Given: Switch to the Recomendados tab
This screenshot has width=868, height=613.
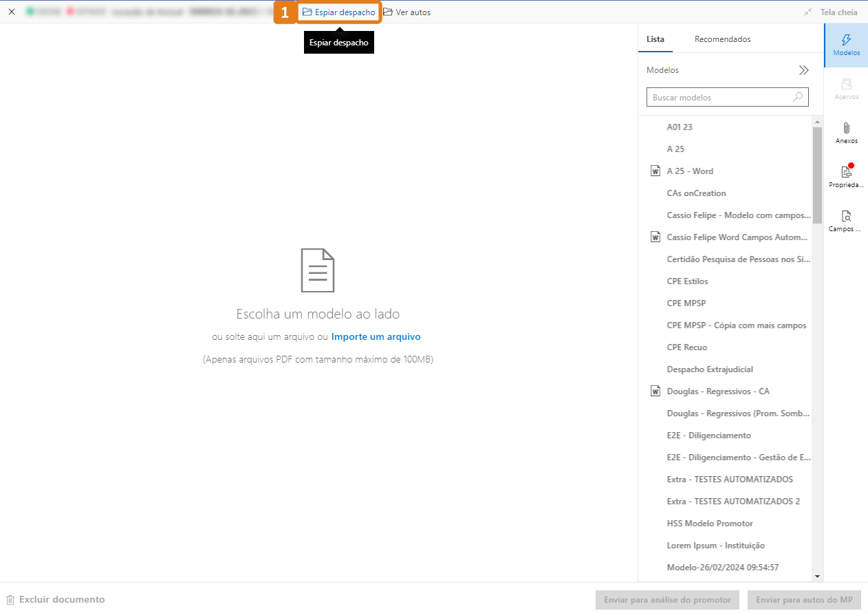Looking at the screenshot, I should (722, 39).
